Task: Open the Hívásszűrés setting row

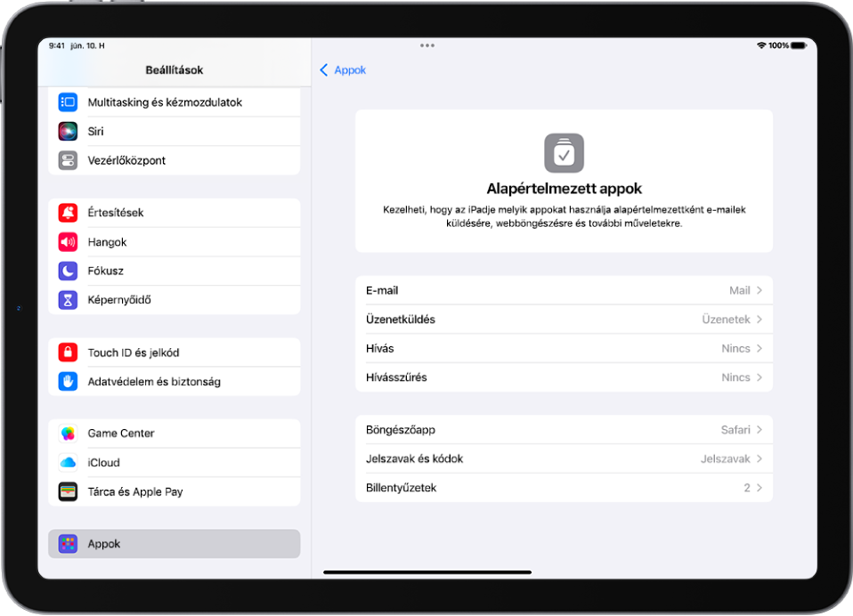Action: coord(565,377)
